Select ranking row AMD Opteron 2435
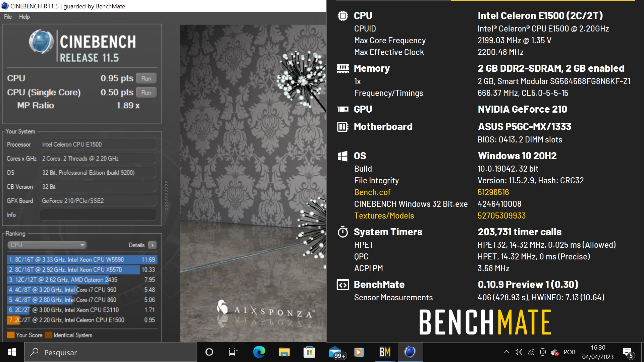The width and height of the screenshot is (644, 362). [82, 280]
